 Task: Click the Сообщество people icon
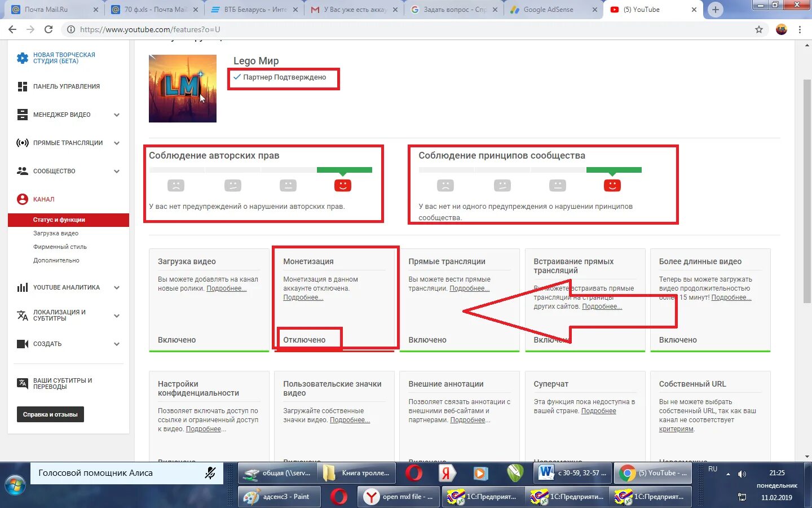pyautogui.click(x=23, y=171)
